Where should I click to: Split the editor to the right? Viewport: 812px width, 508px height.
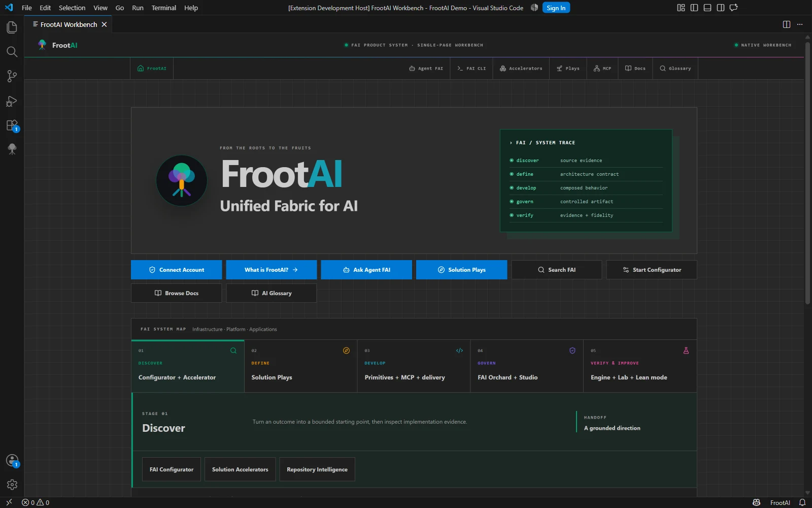[787, 24]
